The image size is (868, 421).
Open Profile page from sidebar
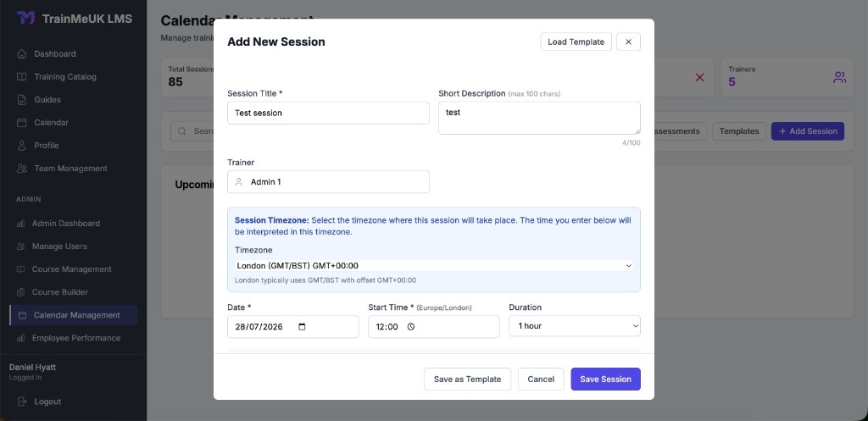coord(47,146)
